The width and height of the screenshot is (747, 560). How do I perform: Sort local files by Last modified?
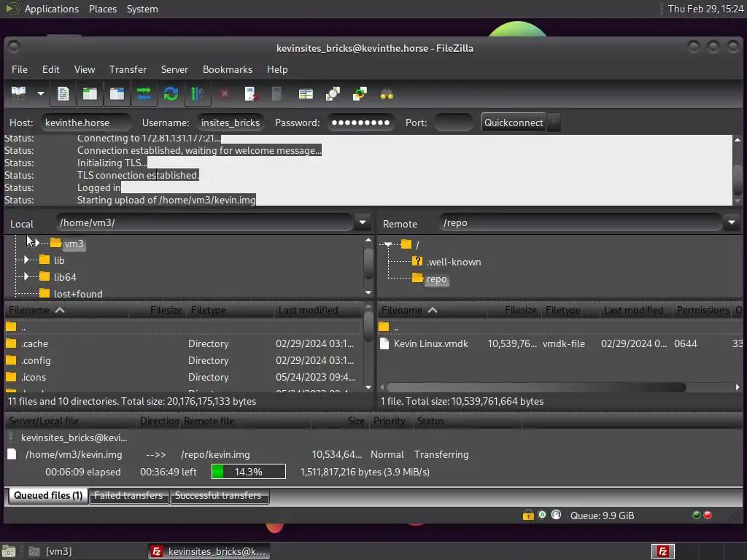[x=318, y=311]
